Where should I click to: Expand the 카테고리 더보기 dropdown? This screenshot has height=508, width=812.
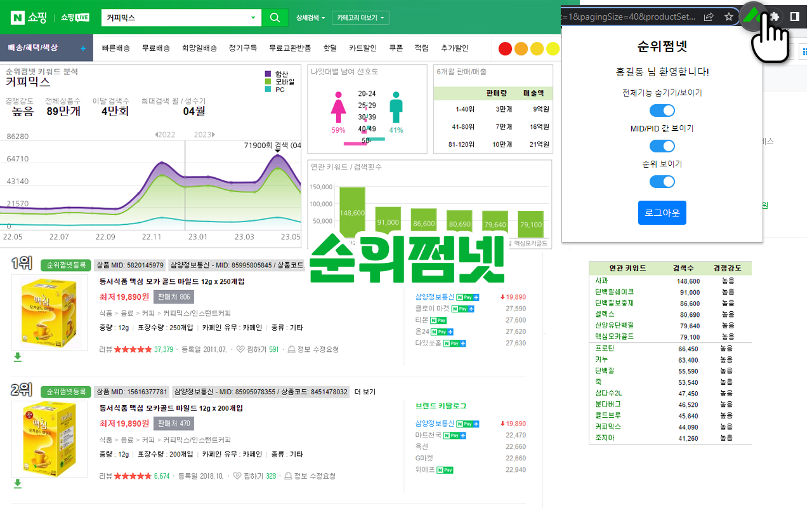360,18
